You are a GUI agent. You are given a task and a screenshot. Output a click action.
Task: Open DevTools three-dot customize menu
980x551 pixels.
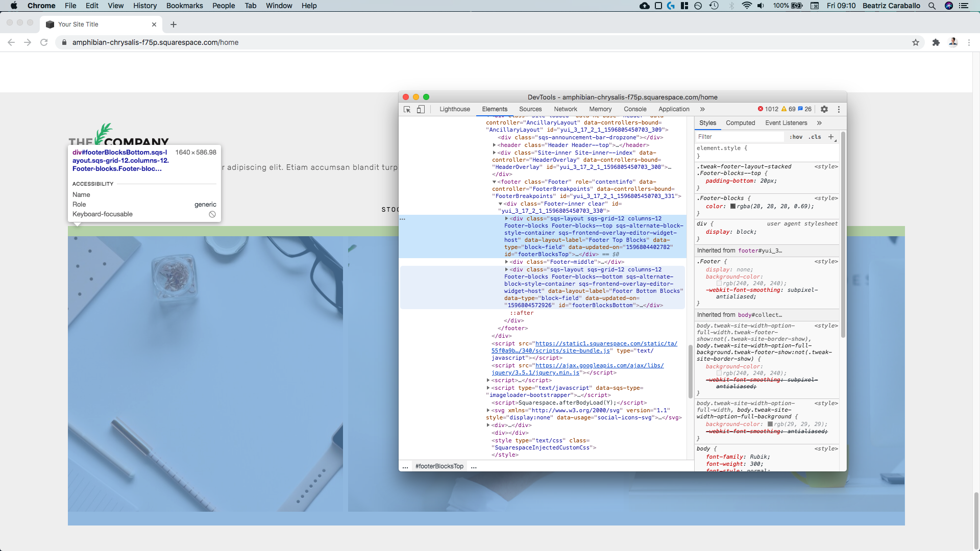[839, 109]
